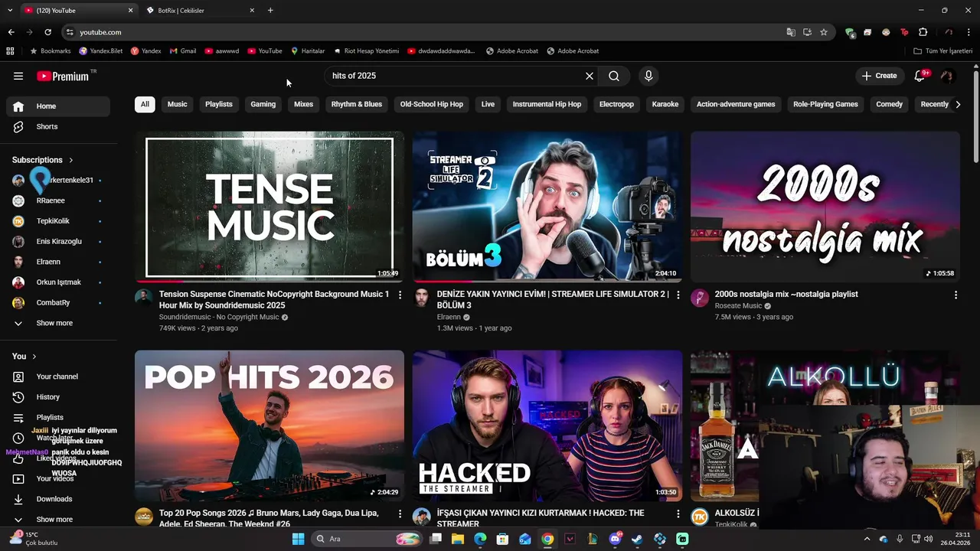The height and width of the screenshot is (551, 980).
Task: Show hidden system tray icons
Action: pyautogui.click(x=867, y=539)
